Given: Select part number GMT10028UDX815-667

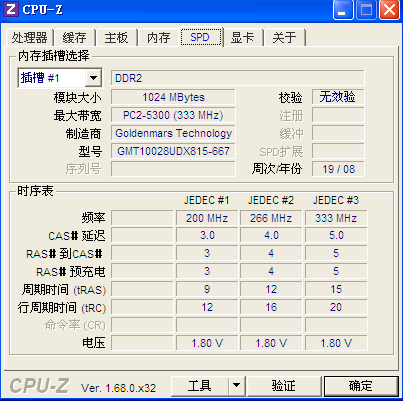Looking at the screenshot, I should [x=173, y=151].
